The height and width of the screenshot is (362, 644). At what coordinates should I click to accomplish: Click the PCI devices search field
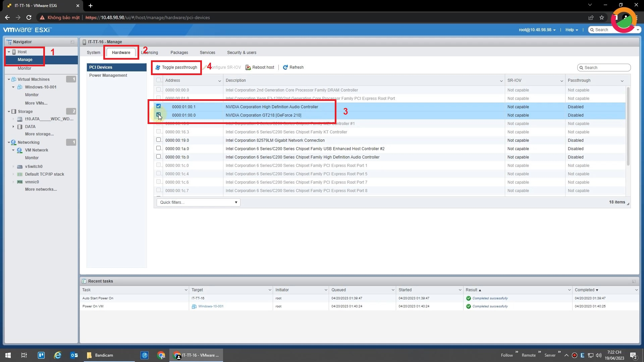pyautogui.click(x=603, y=67)
